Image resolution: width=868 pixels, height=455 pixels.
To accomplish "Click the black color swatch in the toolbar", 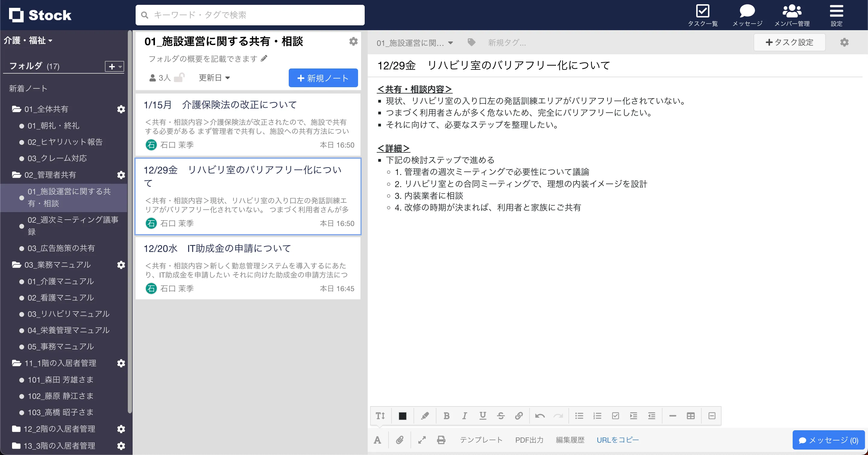I will [403, 416].
